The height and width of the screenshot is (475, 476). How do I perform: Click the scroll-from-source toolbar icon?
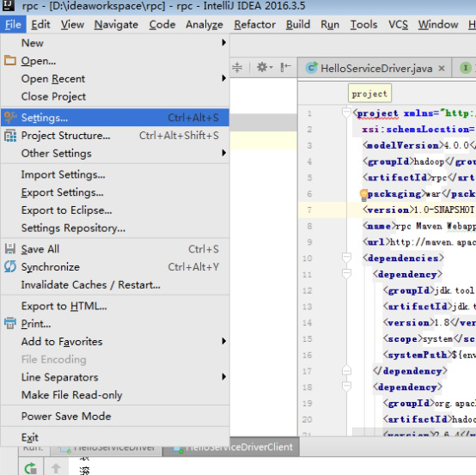(x=237, y=67)
